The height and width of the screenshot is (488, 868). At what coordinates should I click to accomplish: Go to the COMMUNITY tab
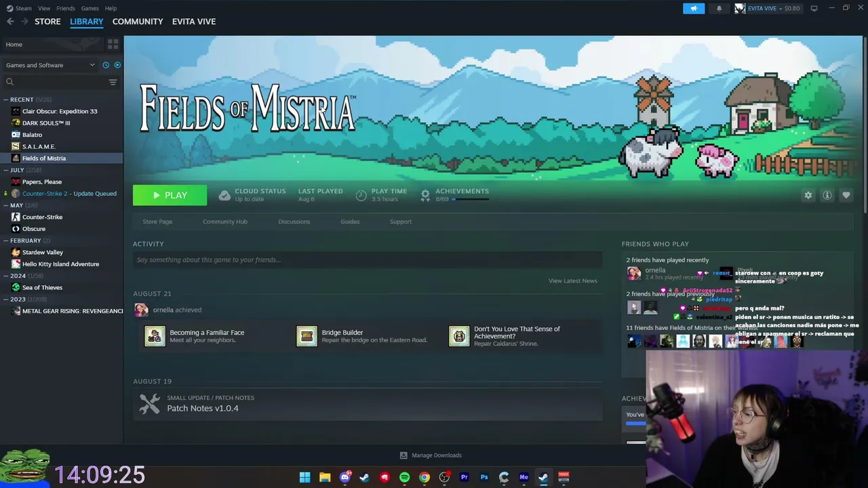(138, 22)
